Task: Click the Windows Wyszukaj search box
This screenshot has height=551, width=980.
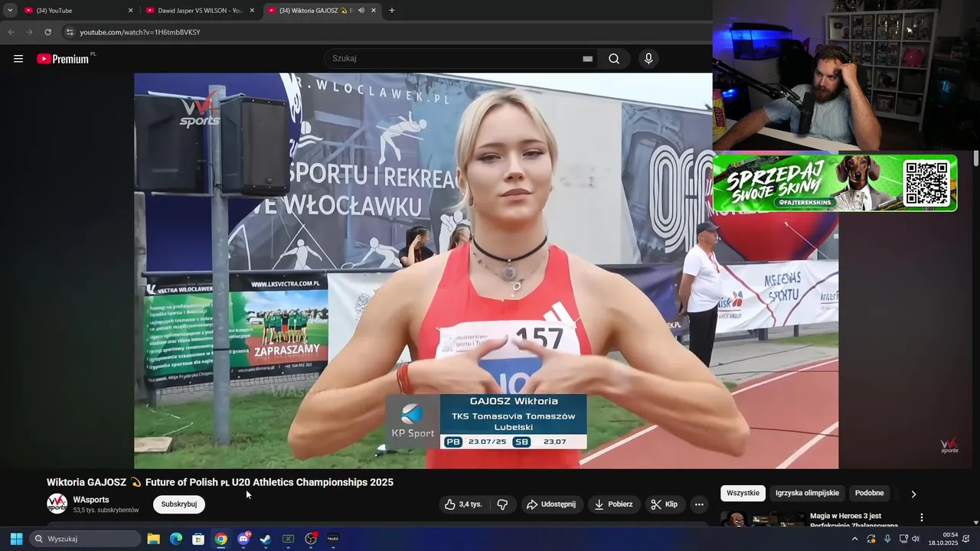Action: (85, 539)
